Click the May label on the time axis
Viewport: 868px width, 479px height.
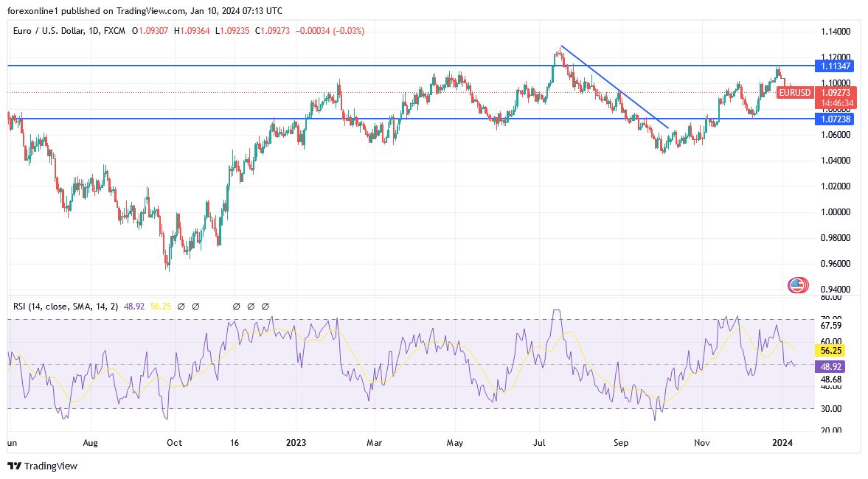point(455,443)
